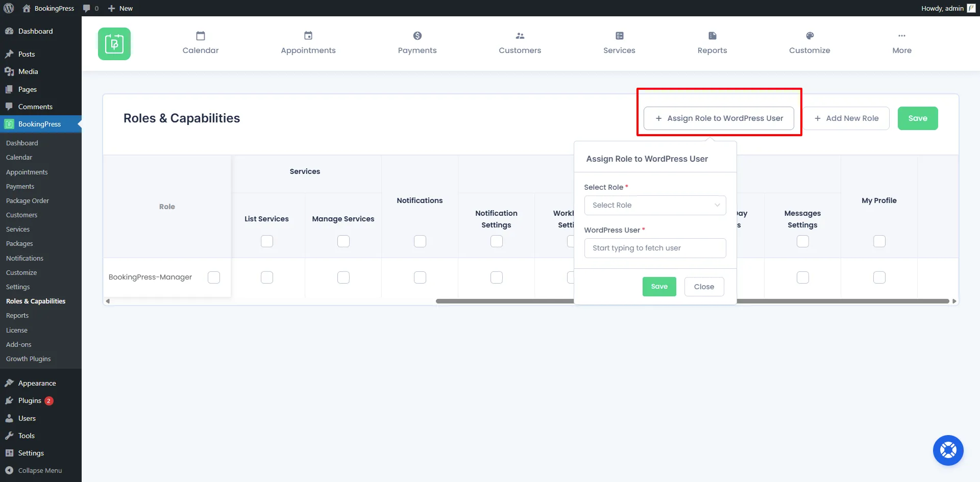The height and width of the screenshot is (482, 980).
Task: Click the BookingPress green logo icon
Action: coord(114,44)
